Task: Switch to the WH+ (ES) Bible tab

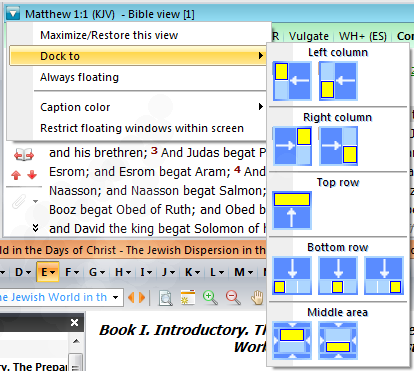Action: click(363, 36)
